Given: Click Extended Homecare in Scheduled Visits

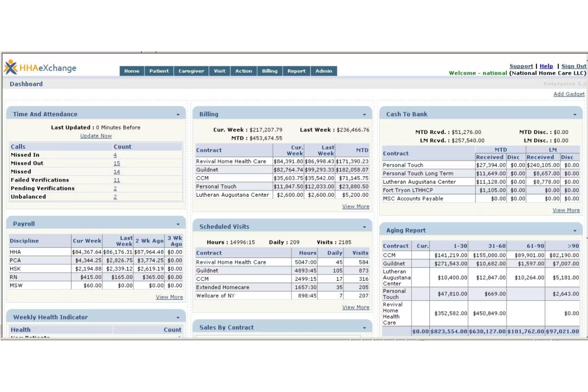Looking at the screenshot, I should [222, 287].
